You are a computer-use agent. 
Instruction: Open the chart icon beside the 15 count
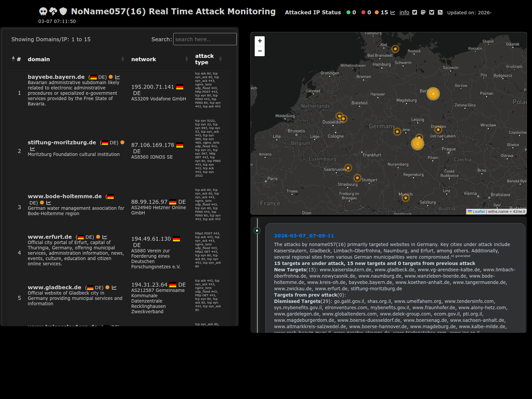pyautogui.click(x=393, y=12)
